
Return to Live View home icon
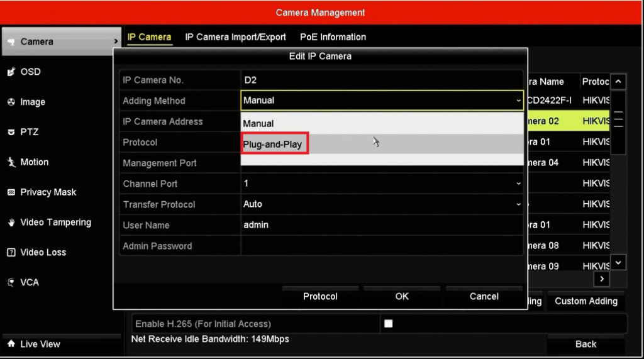(11, 345)
